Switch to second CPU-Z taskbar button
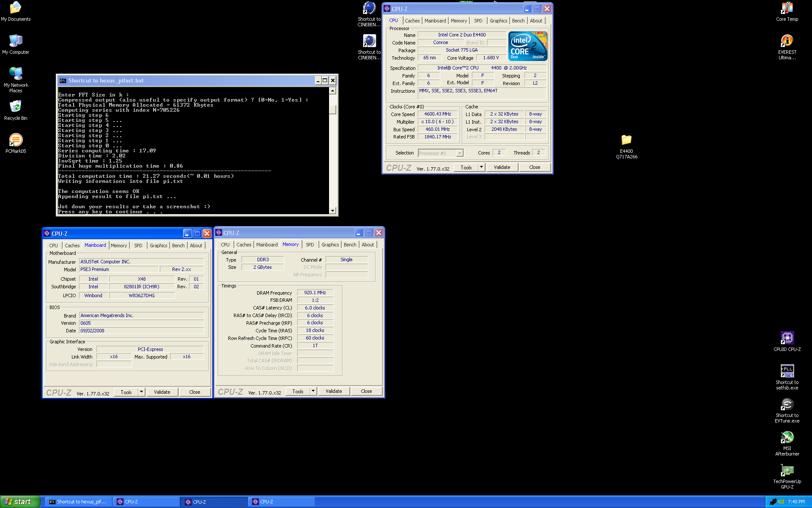 click(x=214, y=502)
